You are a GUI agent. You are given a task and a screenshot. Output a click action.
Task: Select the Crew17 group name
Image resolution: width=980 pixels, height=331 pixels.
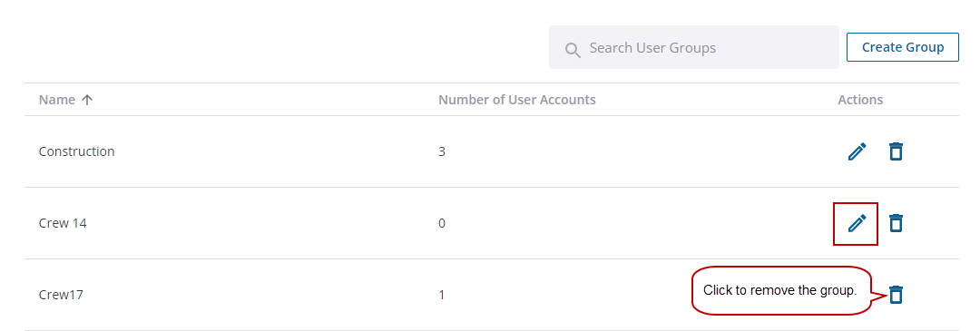61,295
